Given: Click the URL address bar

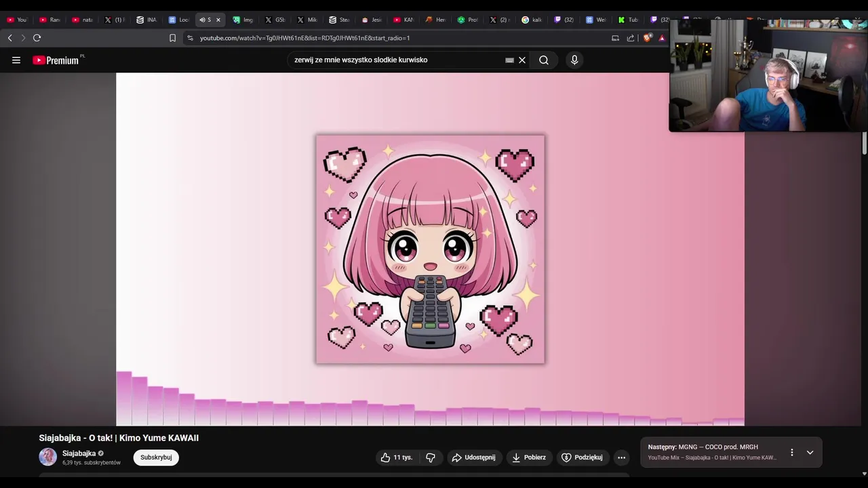Looking at the screenshot, I should (400, 38).
